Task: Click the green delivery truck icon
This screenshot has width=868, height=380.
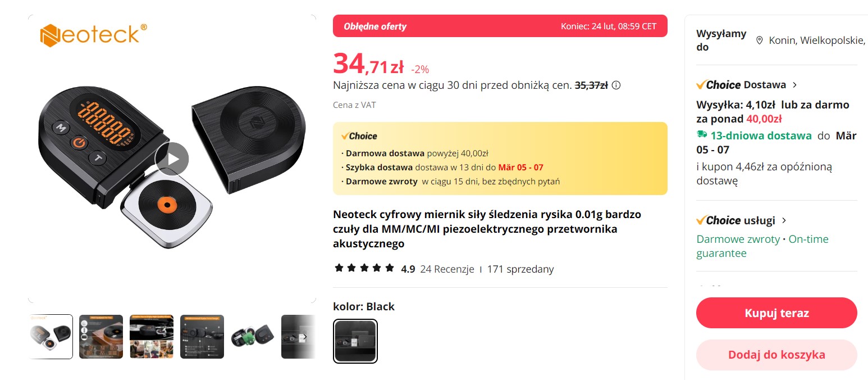Action: [702, 135]
